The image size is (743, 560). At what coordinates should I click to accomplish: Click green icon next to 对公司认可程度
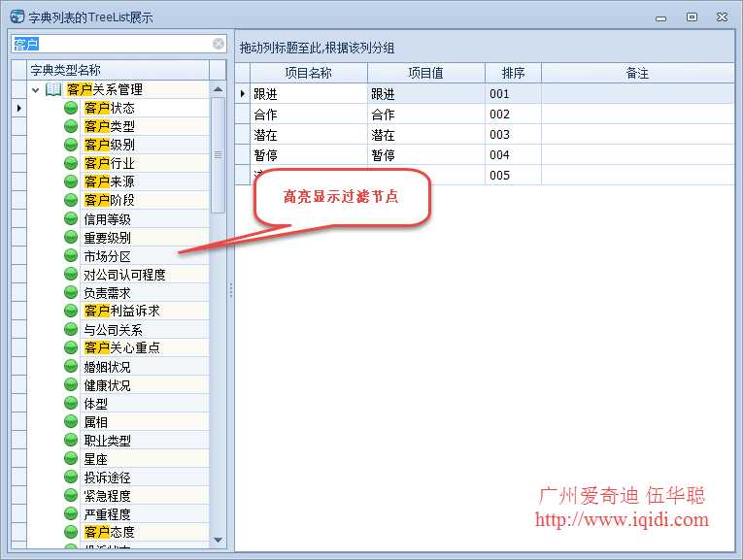[71, 275]
